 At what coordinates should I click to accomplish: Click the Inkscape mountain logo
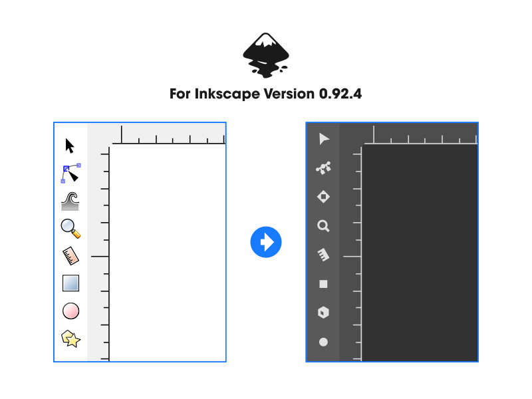click(266, 55)
